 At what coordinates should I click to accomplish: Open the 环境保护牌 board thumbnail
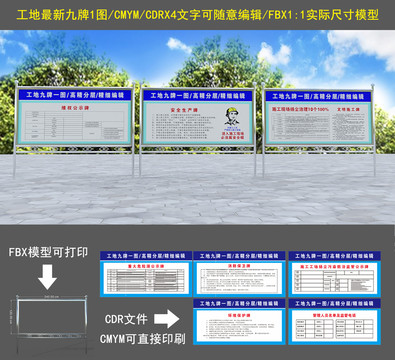point(239,322)
